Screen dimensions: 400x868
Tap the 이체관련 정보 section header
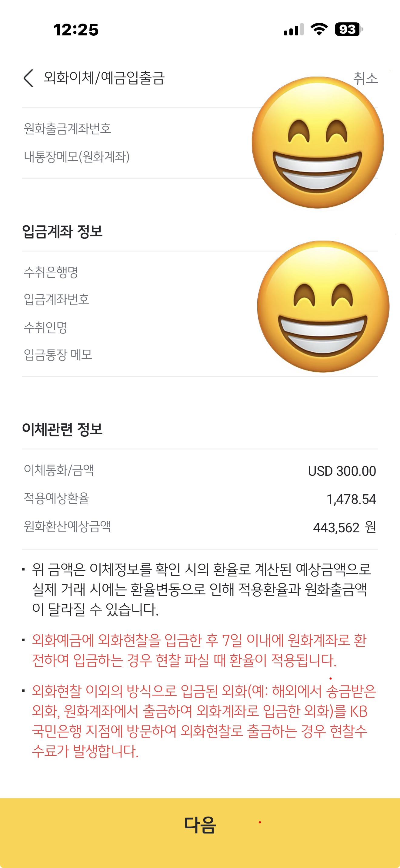point(62,429)
